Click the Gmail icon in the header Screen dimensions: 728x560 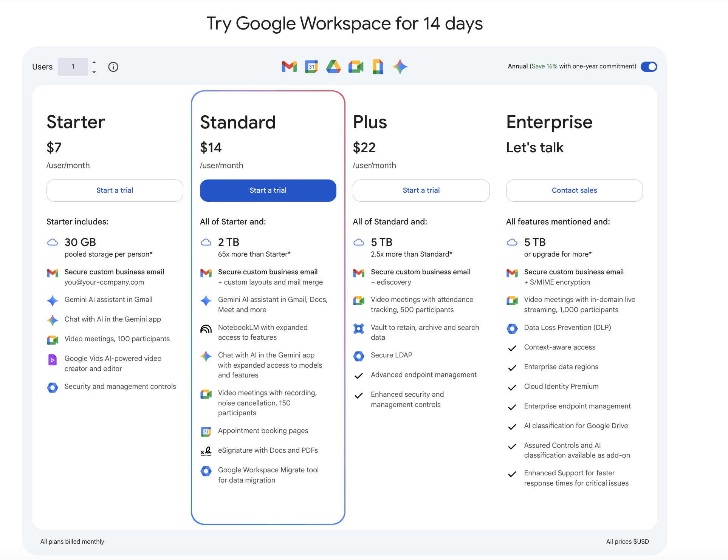(289, 67)
